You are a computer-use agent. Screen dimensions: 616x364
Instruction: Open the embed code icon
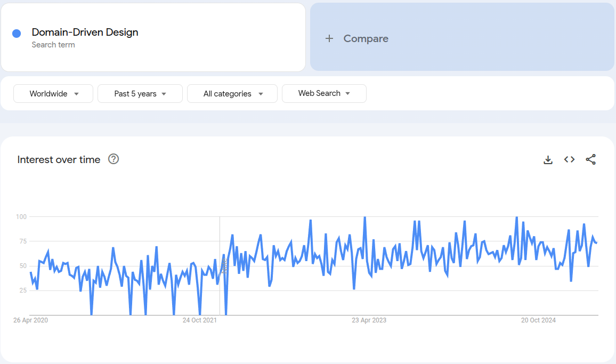(x=569, y=159)
